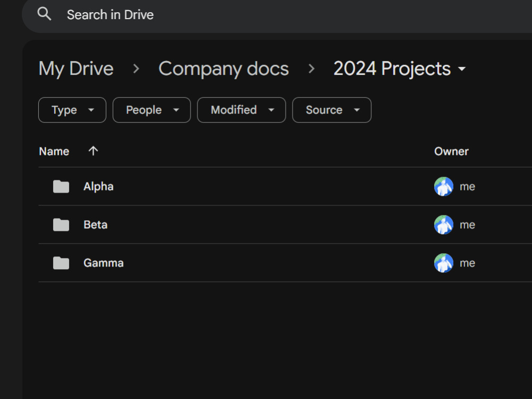Click the owner avatar in Gamma row
532x399 pixels.
444,263
